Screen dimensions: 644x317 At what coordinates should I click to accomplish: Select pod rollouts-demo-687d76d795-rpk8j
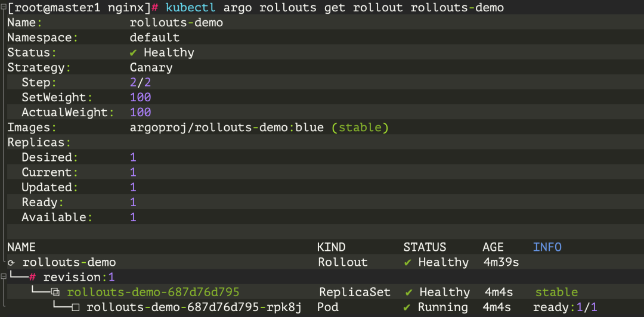pos(194,307)
